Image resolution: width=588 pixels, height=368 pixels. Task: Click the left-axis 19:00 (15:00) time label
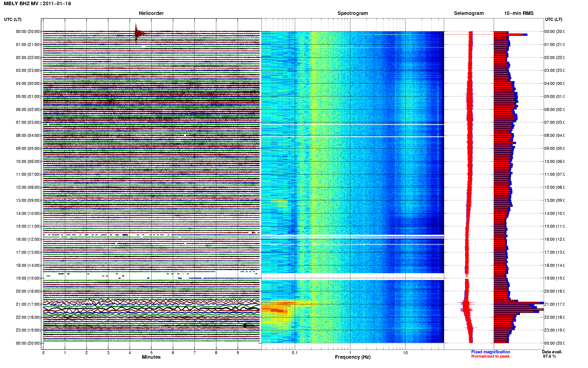(28, 278)
